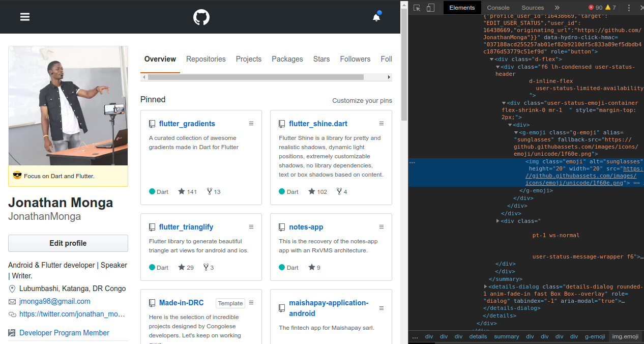644x344 pixels.
Task: Click the 90 errors indicator
Action: 595,8
